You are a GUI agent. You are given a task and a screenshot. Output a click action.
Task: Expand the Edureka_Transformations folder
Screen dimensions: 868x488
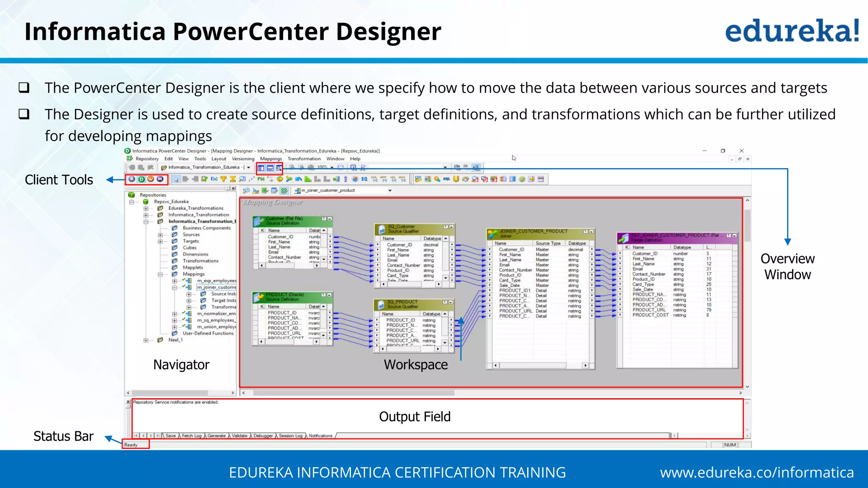coord(146,208)
